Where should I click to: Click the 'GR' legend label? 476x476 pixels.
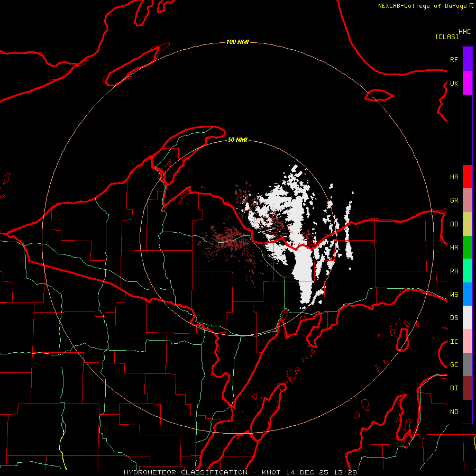(x=454, y=200)
